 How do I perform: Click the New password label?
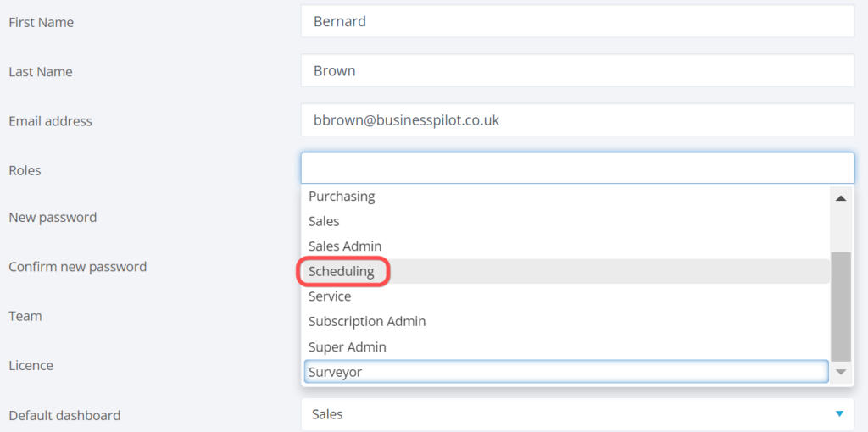coord(53,218)
